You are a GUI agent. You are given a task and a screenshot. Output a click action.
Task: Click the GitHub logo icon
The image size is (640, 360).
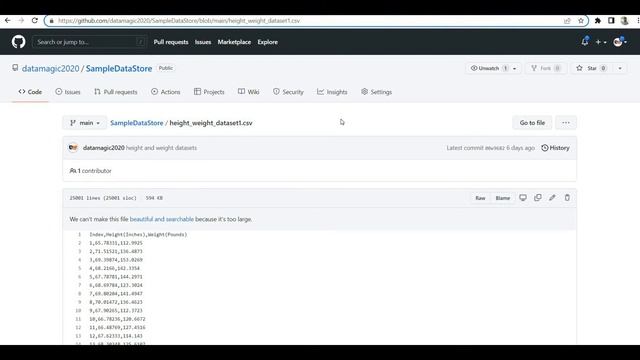(x=18, y=42)
